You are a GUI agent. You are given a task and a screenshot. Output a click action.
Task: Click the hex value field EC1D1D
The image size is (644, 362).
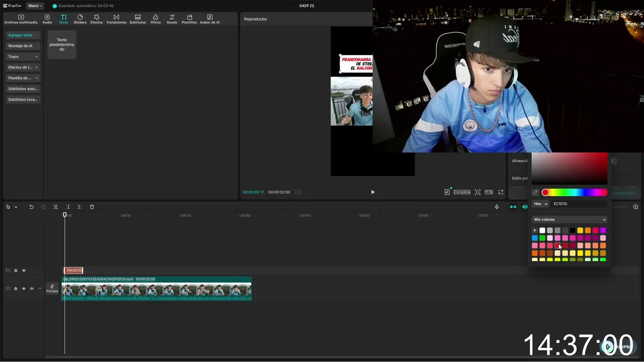[x=579, y=204]
